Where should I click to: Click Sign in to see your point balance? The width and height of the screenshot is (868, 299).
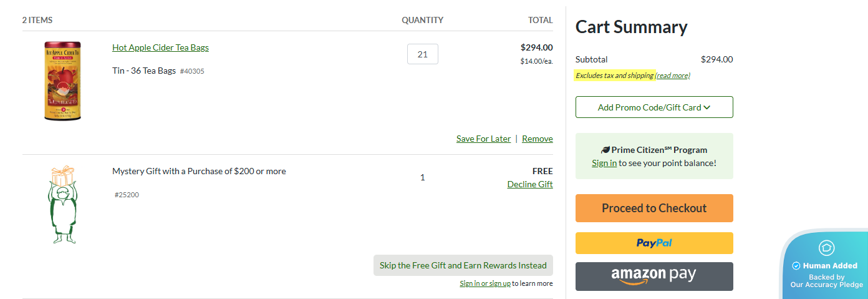pyautogui.click(x=604, y=163)
